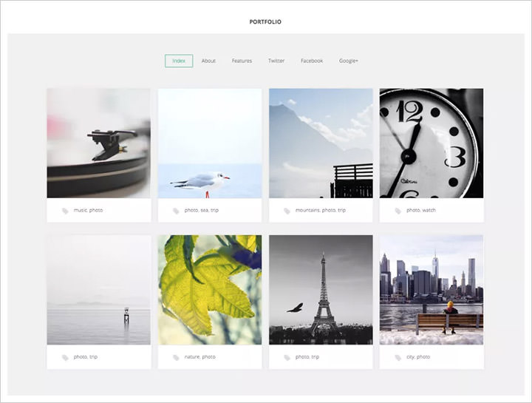This screenshot has height=403, width=532.
Task: Click the tag icon beside 'nature, photo'
Action: click(176, 357)
